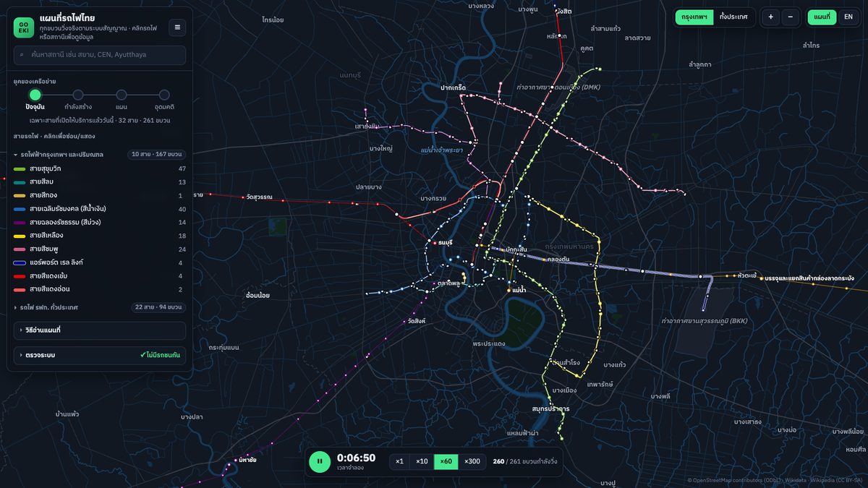Click the แผนที่รถไฟไทย panel title

click(x=67, y=18)
